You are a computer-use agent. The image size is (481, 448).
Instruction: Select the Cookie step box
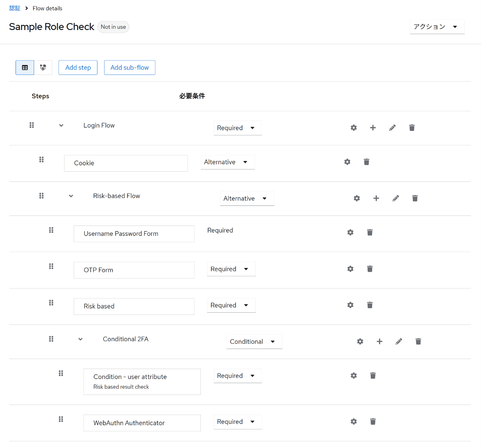(126, 163)
